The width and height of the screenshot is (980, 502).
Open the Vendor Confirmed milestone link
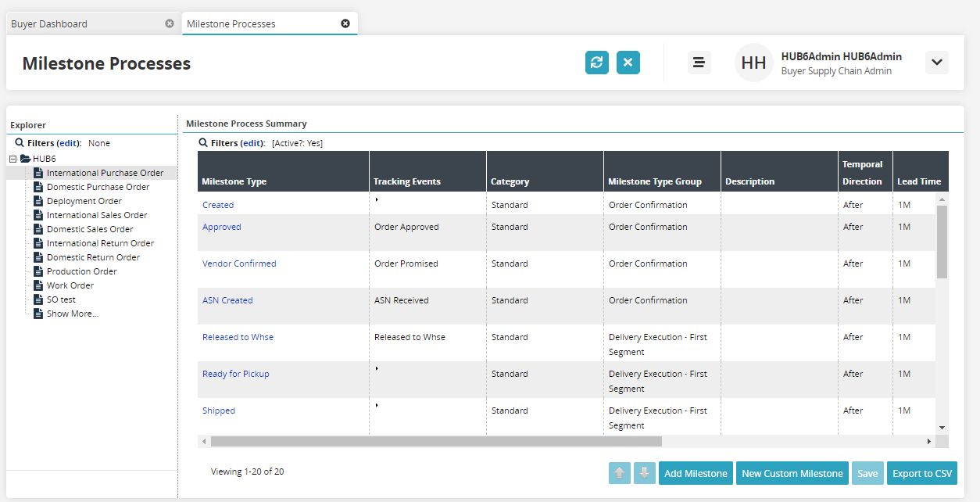[x=239, y=264]
